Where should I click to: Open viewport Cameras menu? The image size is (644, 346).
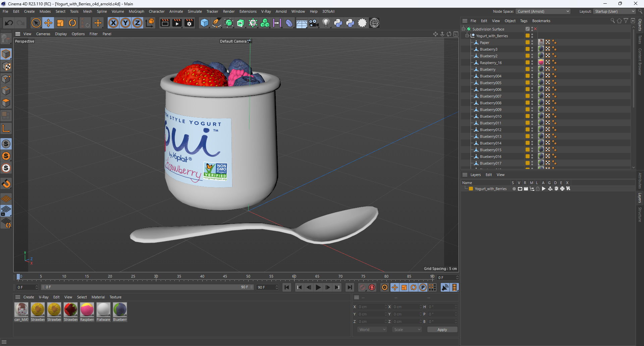pos(43,34)
